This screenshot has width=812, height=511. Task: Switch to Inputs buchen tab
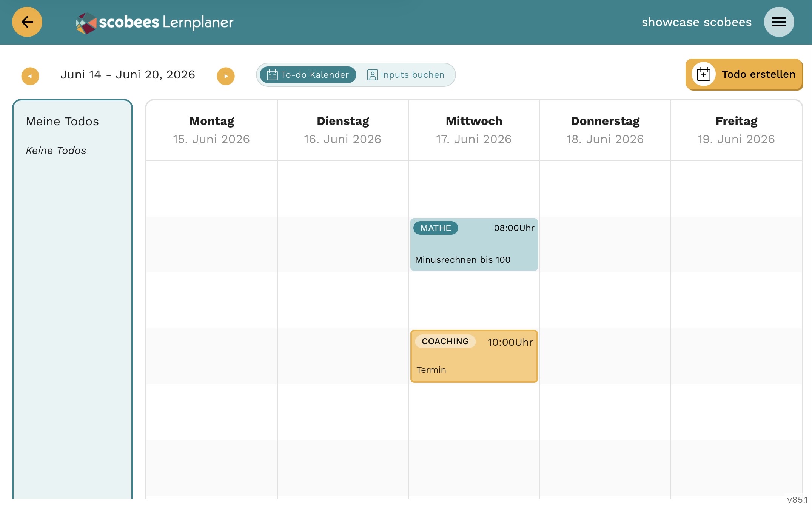406,75
